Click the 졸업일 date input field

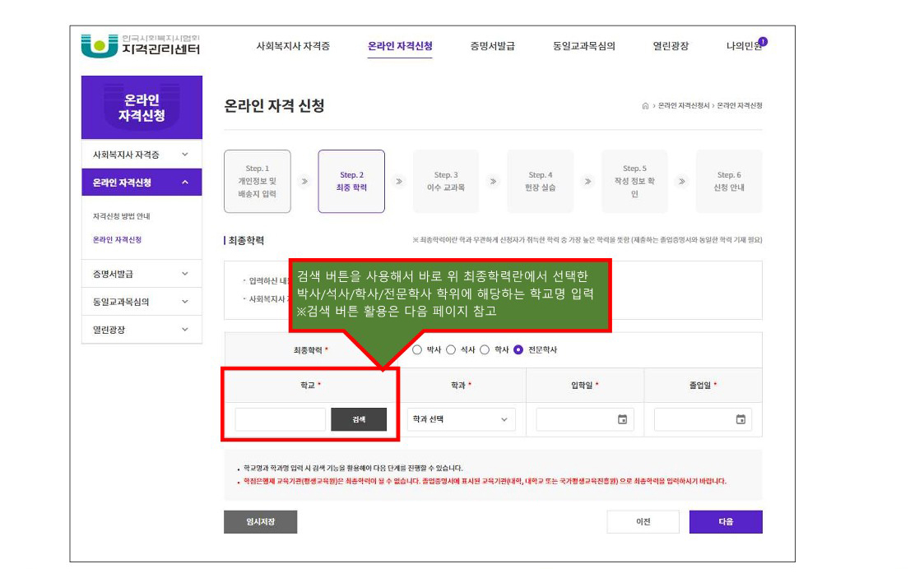[x=703, y=419]
